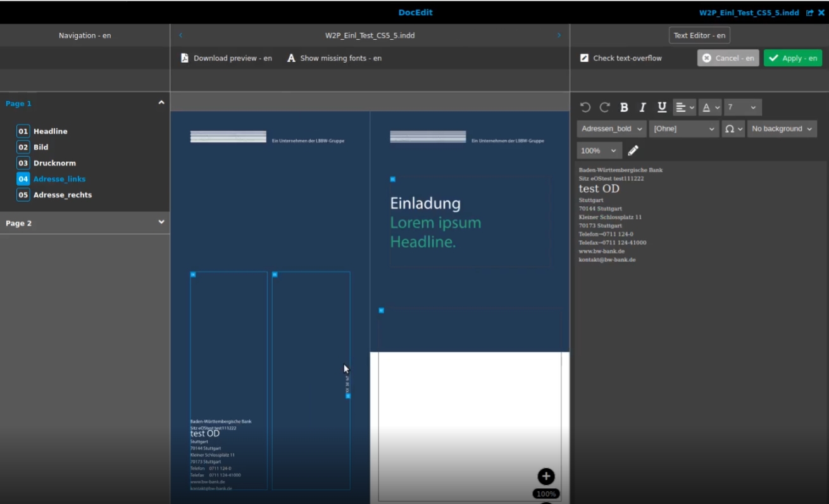Open document in new window icon
829x504 pixels.
click(x=810, y=13)
